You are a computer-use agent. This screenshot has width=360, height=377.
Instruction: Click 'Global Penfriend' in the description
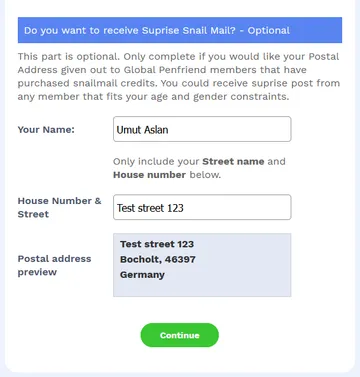(x=166, y=70)
